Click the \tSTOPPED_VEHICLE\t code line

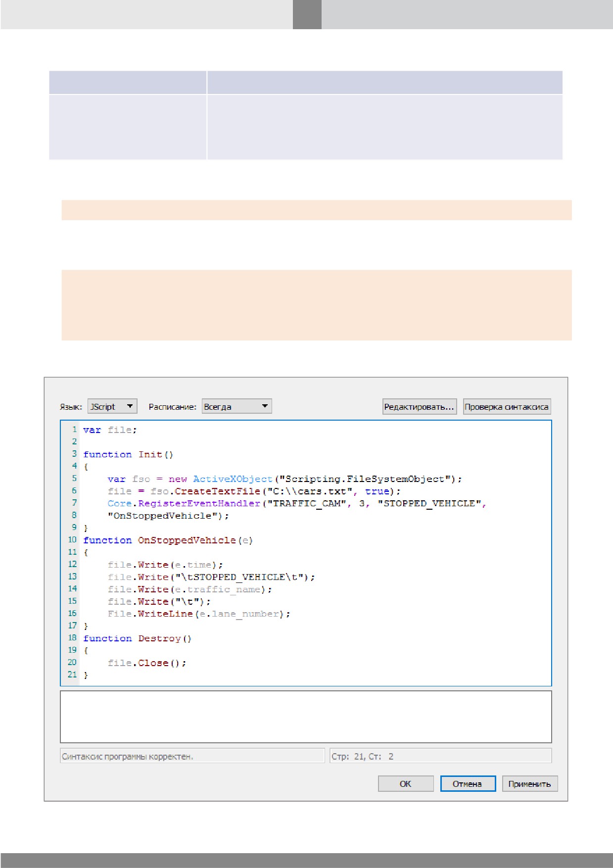coord(211,577)
